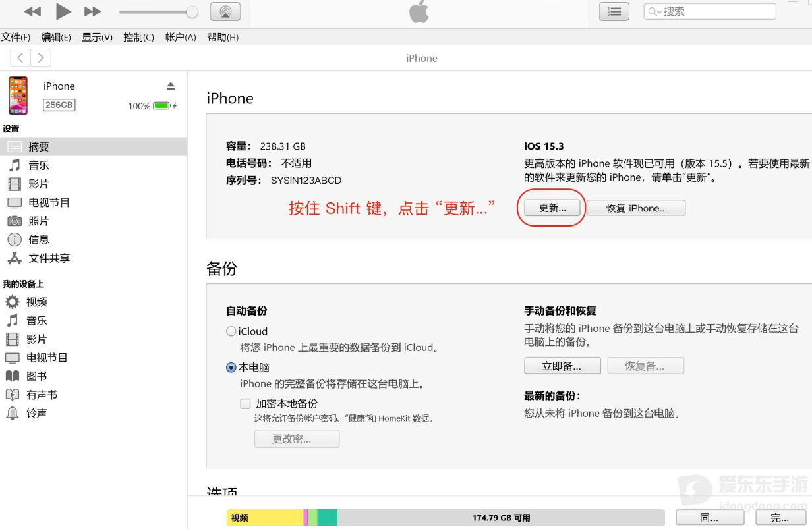Select the 本电脑 backup radio button
This screenshot has height=529, width=812.
pyautogui.click(x=231, y=368)
